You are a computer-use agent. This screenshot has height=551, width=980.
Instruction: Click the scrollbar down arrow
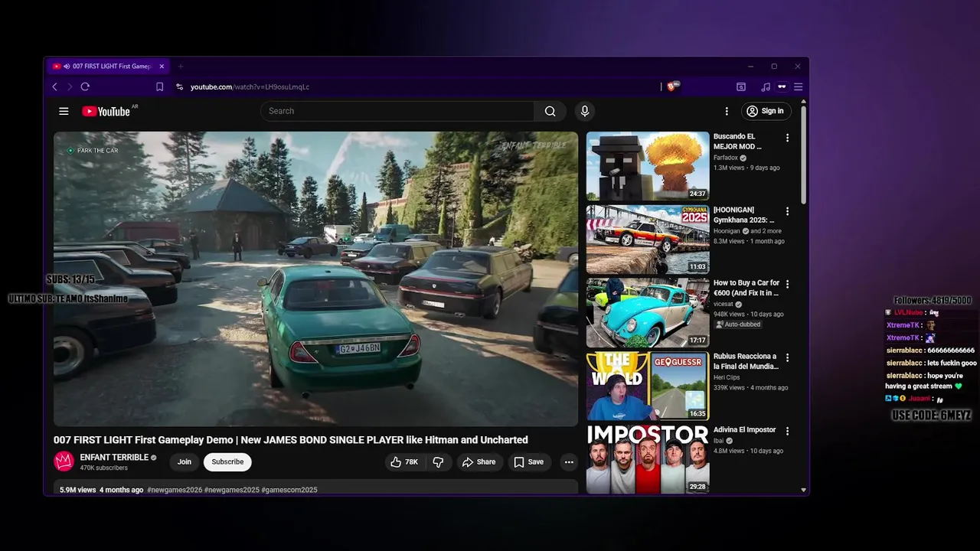pos(803,490)
